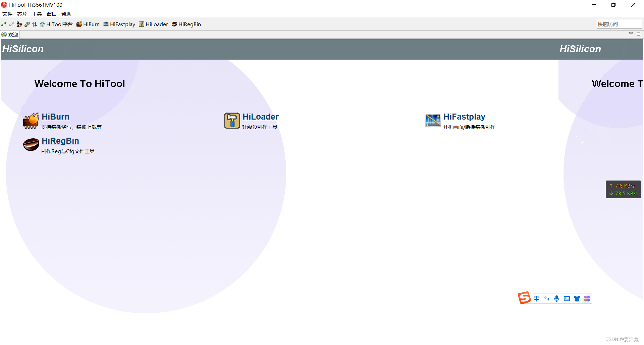
Task: Click the HiTool app icon in title bar
Action: click(4, 5)
